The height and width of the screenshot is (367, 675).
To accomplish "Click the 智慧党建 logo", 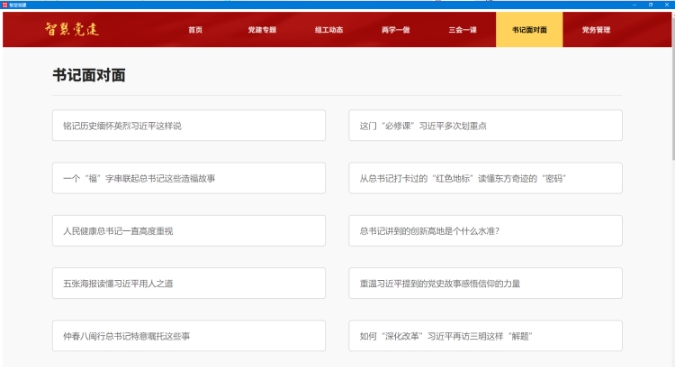I will [72, 29].
